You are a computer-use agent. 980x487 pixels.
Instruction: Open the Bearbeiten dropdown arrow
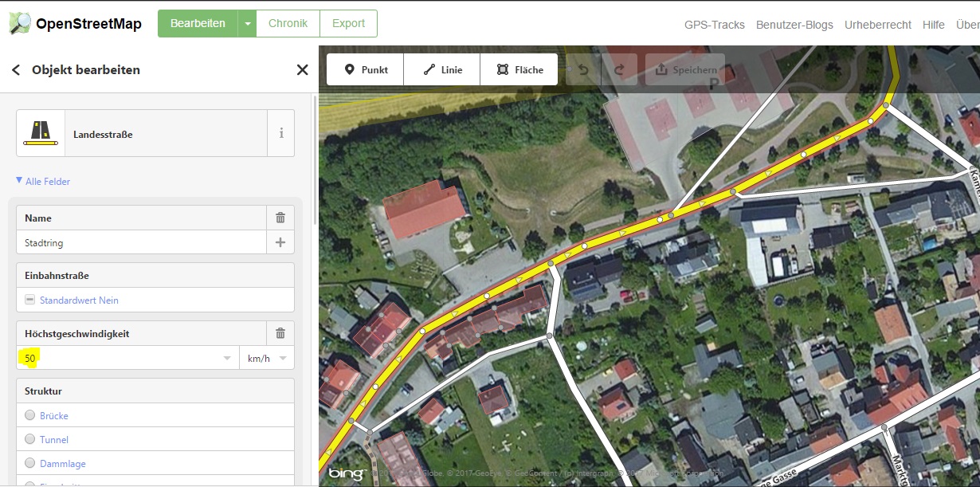pos(247,24)
